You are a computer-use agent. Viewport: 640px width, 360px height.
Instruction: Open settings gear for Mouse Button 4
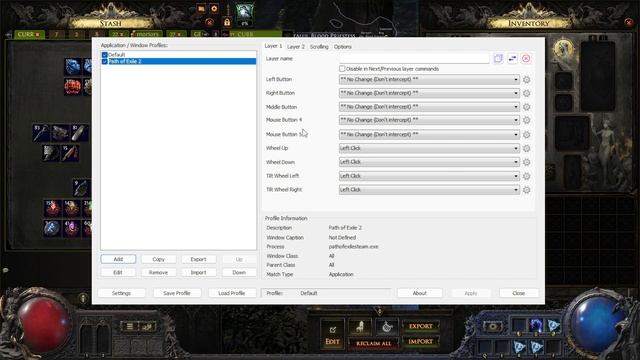[x=527, y=120]
